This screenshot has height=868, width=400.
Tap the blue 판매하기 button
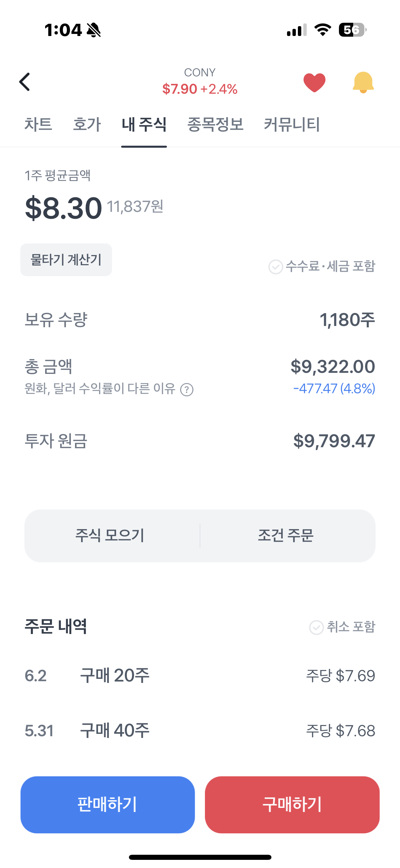pyautogui.click(x=108, y=804)
